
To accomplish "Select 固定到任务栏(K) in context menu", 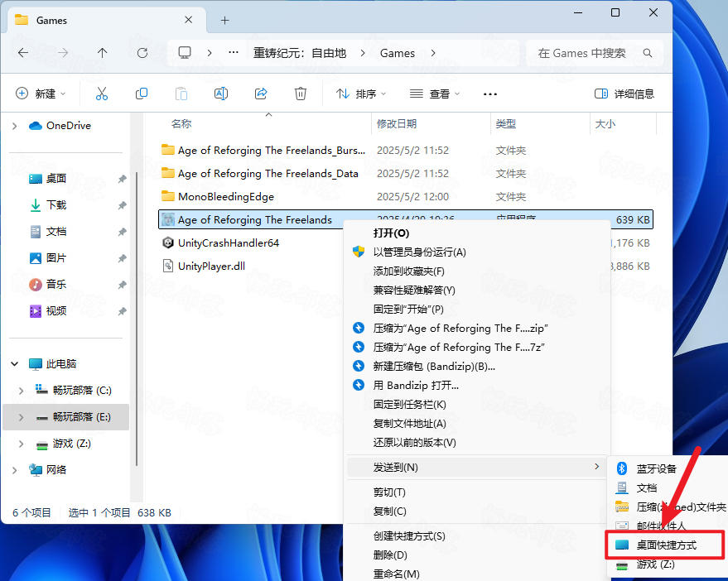I will click(x=477, y=405).
